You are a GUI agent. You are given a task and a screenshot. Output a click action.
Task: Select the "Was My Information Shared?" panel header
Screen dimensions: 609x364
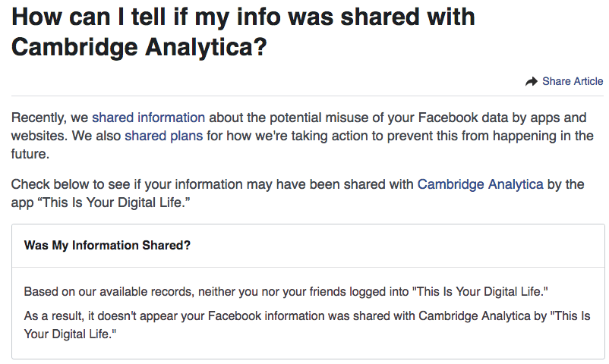click(107, 246)
